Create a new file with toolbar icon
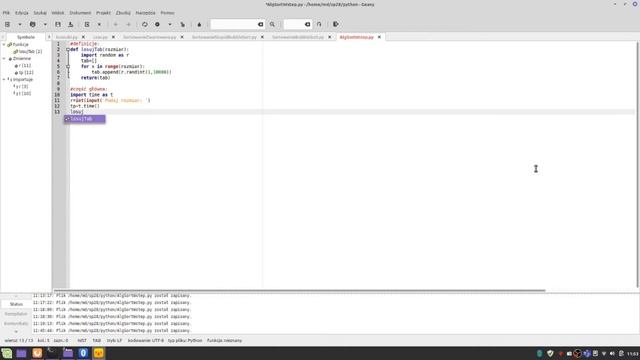 (7, 24)
